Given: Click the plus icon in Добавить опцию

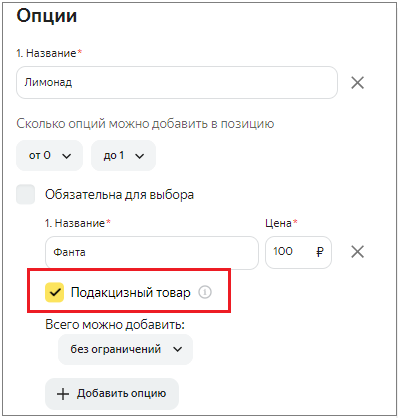Looking at the screenshot, I should [x=63, y=394].
